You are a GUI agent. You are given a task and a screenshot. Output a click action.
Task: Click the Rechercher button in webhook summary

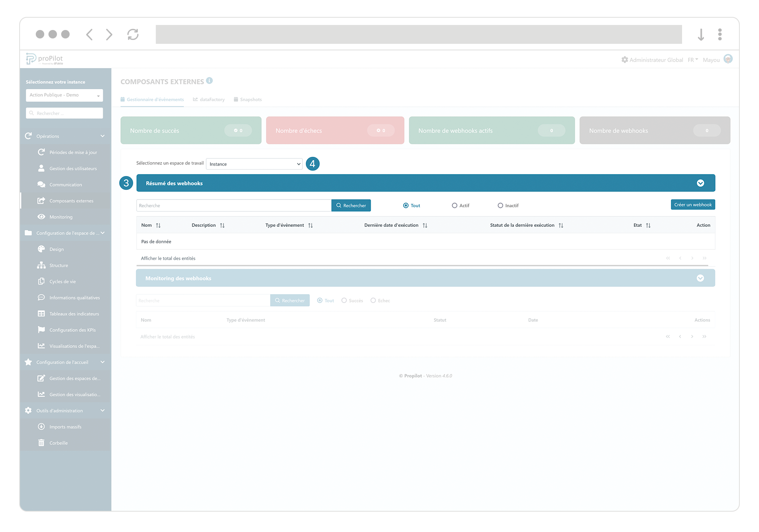click(351, 206)
